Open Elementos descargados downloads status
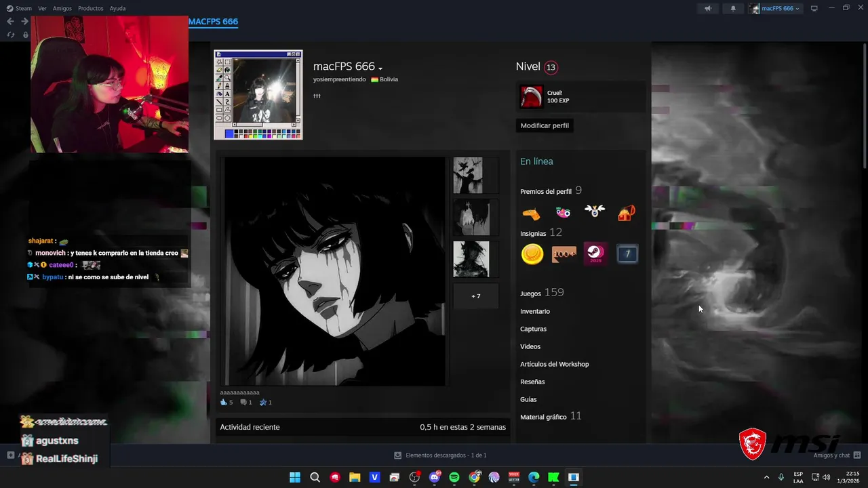This screenshot has width=868, height=488. (x=440, y=455)
